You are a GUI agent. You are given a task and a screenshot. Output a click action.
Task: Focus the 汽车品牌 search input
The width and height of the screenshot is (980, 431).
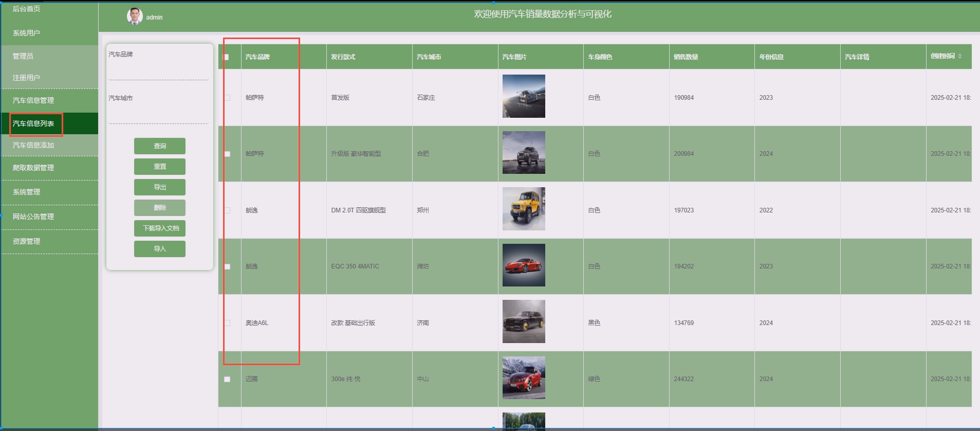(158, 71)
